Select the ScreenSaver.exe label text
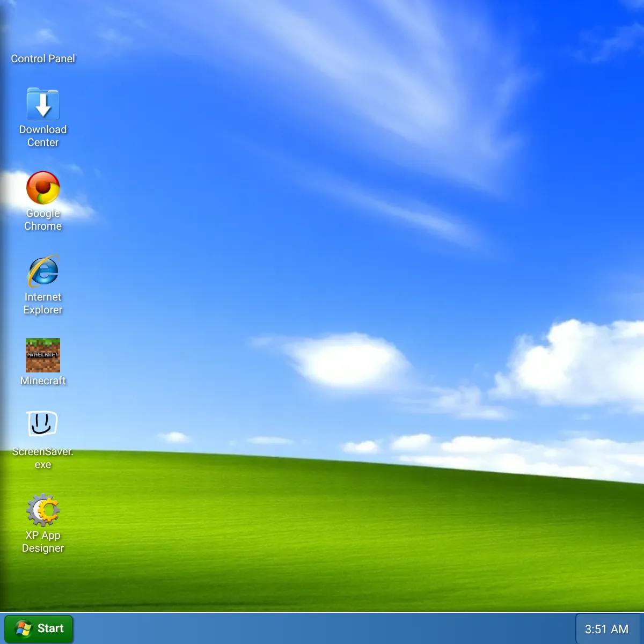The width and height of the screenshot is (644, 644). tap(43, 458)
